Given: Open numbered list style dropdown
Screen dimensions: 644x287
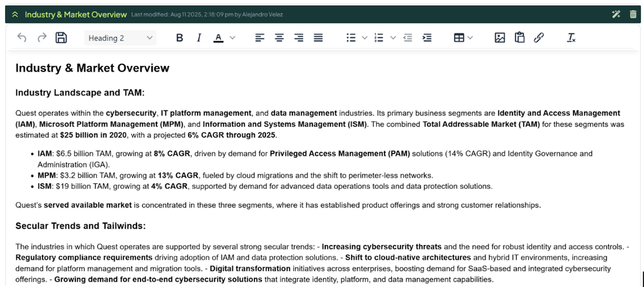Looking at the screenshot, I should 393,38.
